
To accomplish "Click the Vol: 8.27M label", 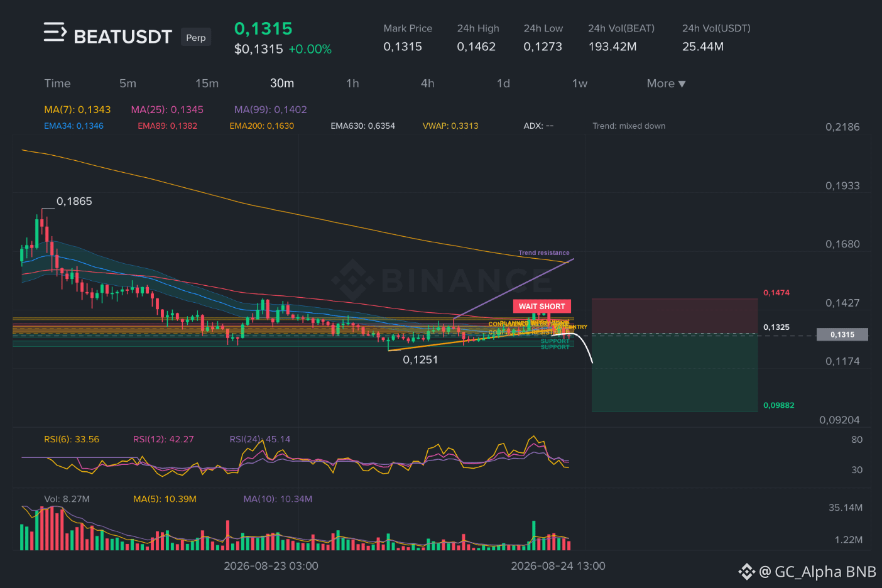I will [x=67, y=499].
